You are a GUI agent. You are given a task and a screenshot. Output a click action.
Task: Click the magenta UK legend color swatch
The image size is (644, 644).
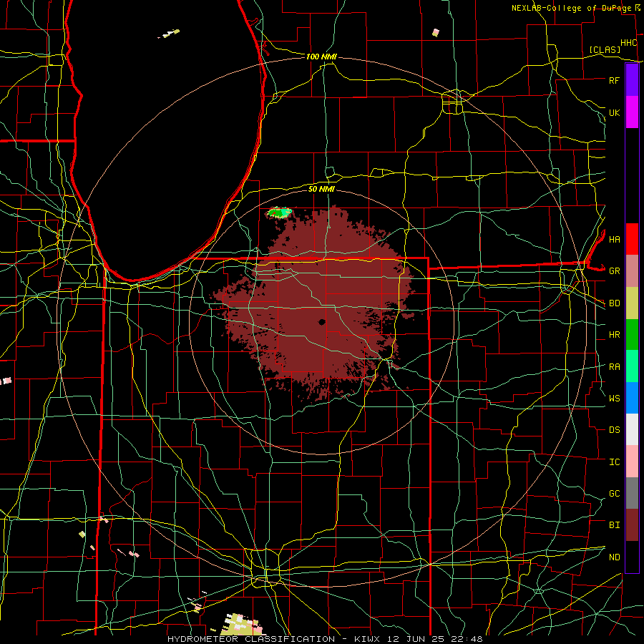pos(632,112)
